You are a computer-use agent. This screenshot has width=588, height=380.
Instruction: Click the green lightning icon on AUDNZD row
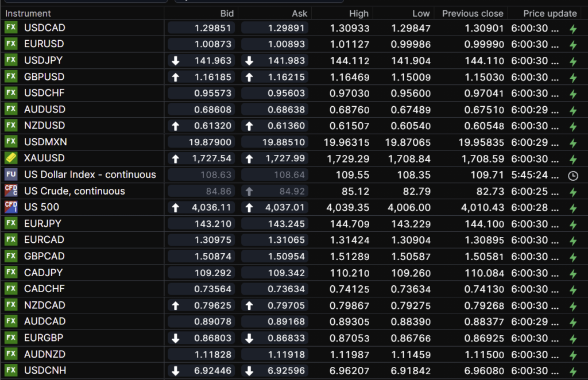tap(572, 355)
